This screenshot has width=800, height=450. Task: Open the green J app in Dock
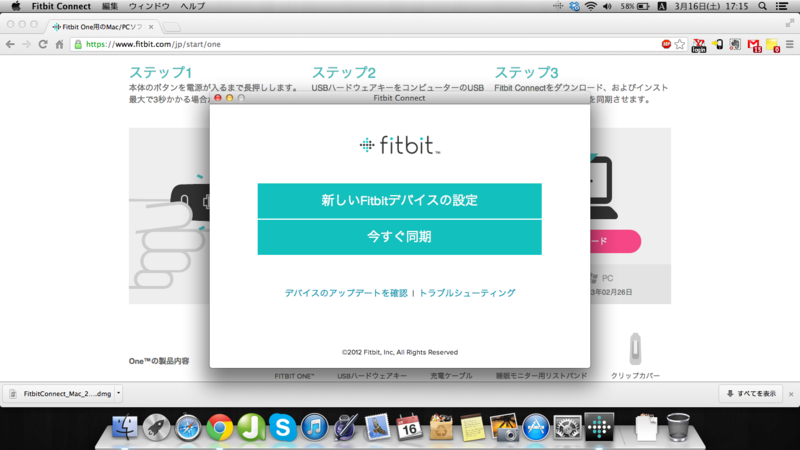(x=252, y=427)
